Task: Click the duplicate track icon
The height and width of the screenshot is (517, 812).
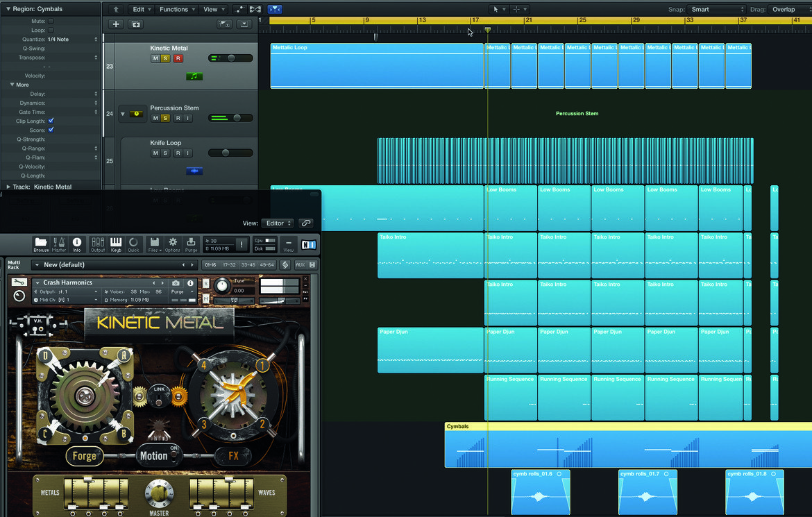Action: click(135, 24)
